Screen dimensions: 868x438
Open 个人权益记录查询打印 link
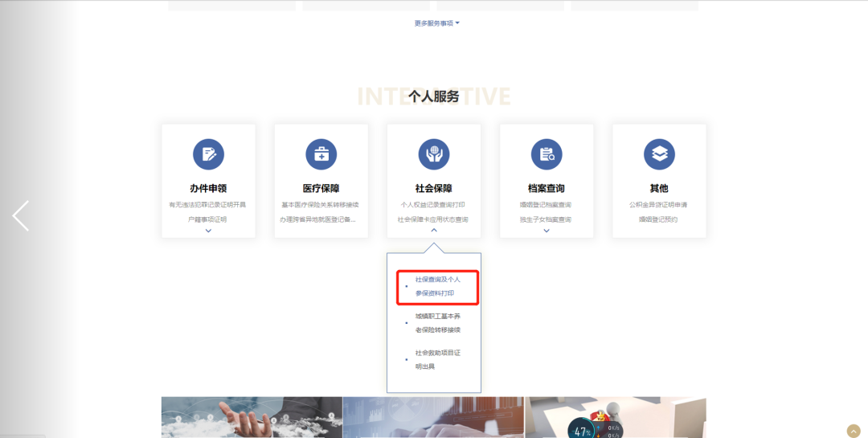click(433, 205)
